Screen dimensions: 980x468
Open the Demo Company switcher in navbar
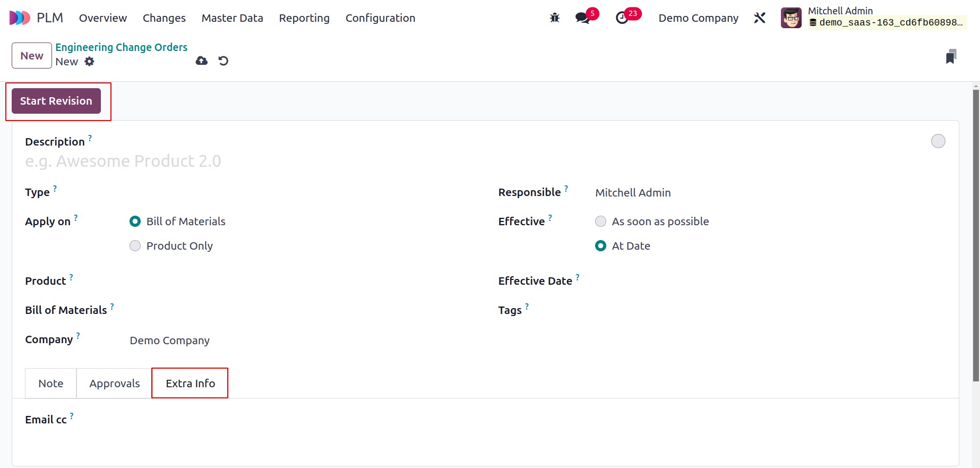(x=698, y=18)
